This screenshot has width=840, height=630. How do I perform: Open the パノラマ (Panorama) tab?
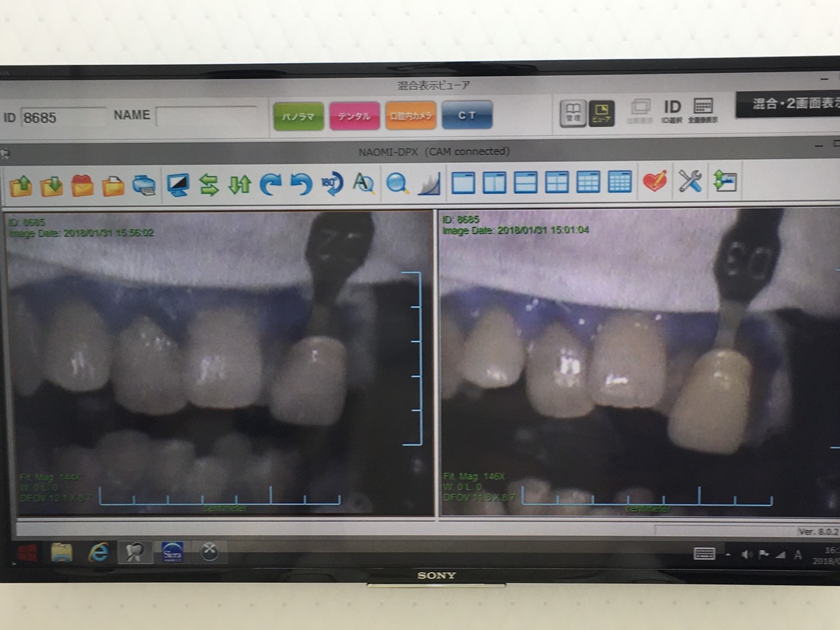[x=298, y=116]
